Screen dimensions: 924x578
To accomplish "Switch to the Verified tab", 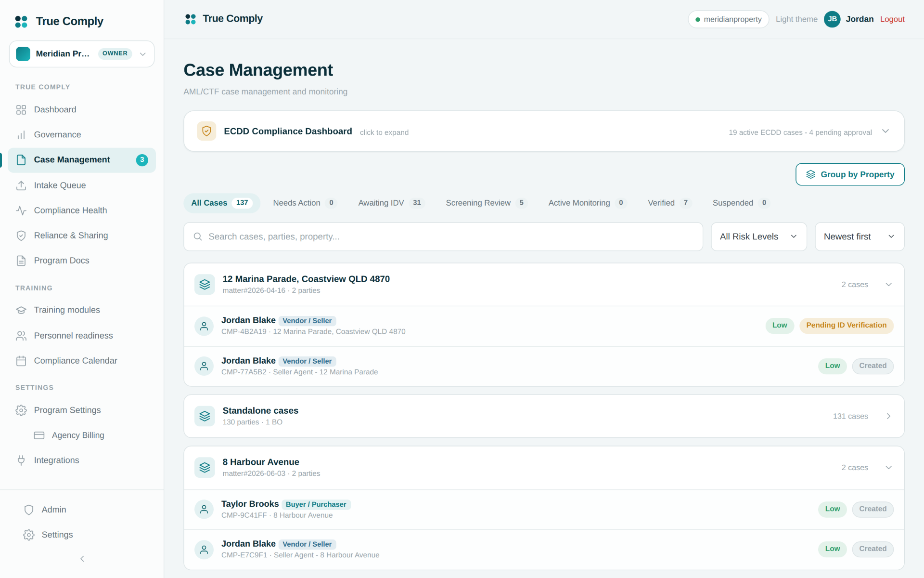I will tap(669, 203).
